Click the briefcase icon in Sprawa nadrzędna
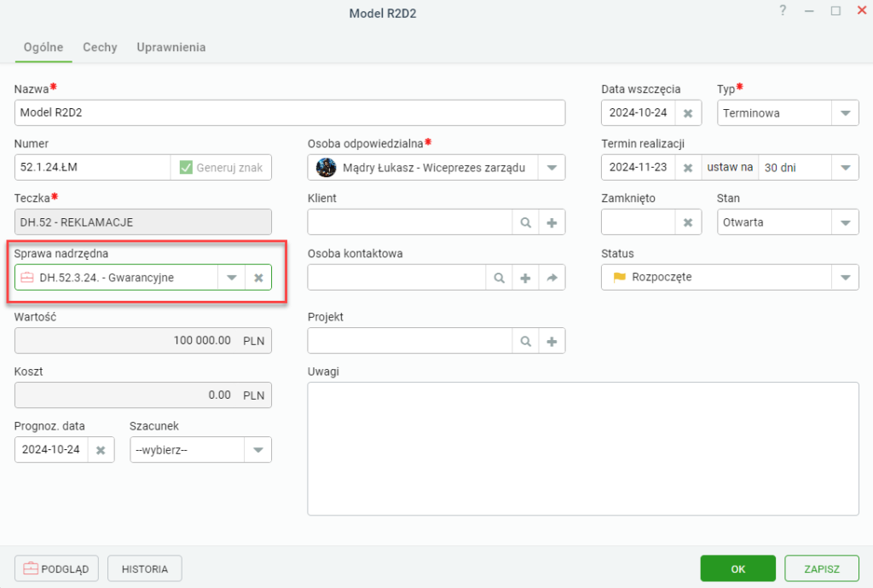Screen dimensions: 873x588 coord(27,278)
